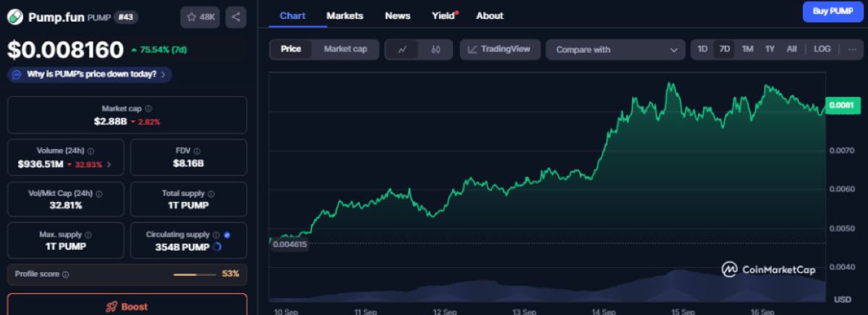The height and width of the screenshot is (315, 868).
Task: Toggle chart to Price view
Action: coord(291,49)
